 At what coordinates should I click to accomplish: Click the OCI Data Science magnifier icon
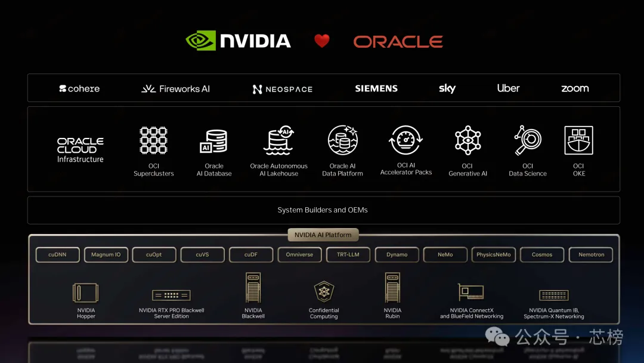click(528, 140)
